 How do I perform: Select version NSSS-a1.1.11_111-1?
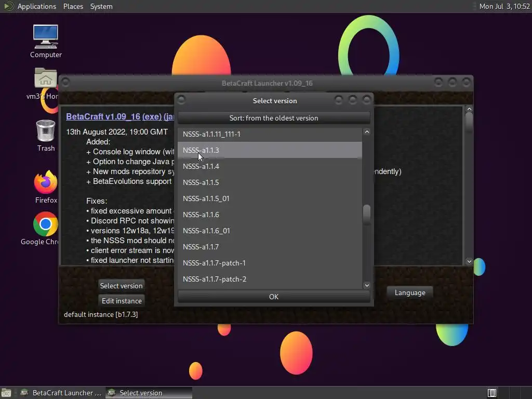tap(270, 134)
